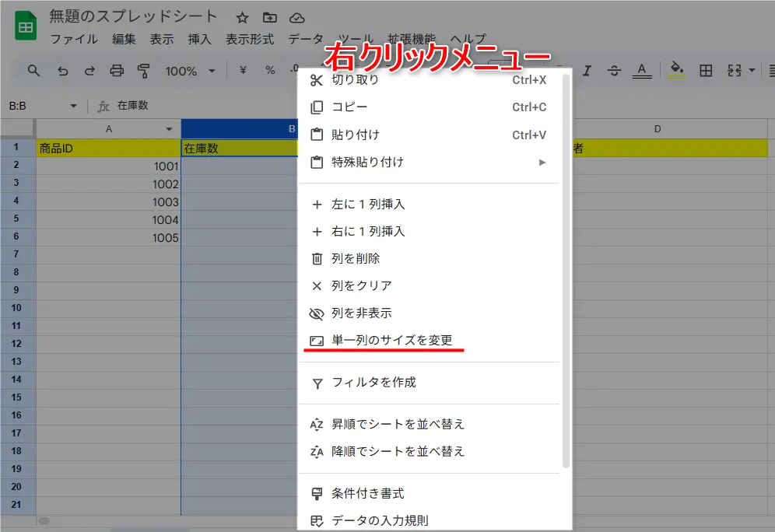The height and width of the screenshot is (532, 775).
Task: Star the spreadsheet with the star icon
Action: tap(242, 18)
